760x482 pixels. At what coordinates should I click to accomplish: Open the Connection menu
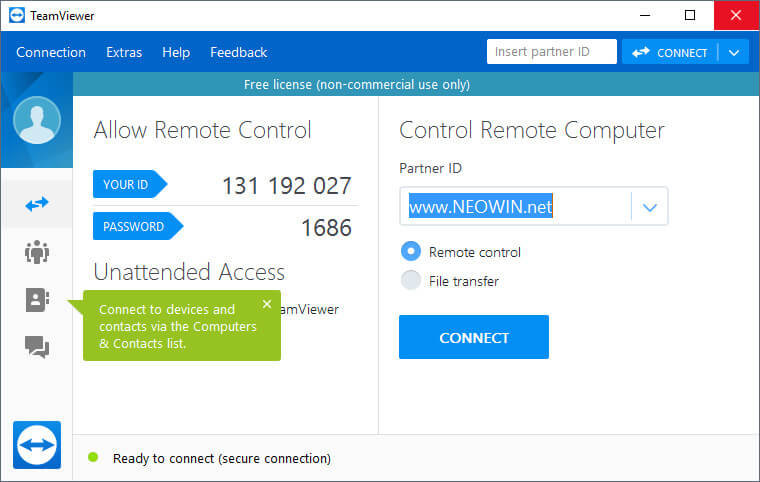(x=51, y=52)
